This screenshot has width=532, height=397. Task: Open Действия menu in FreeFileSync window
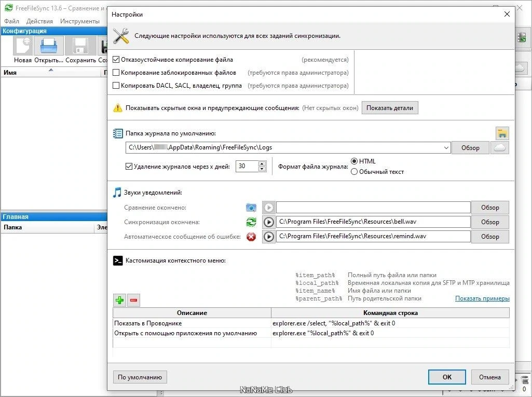click(x=39, y=21)
